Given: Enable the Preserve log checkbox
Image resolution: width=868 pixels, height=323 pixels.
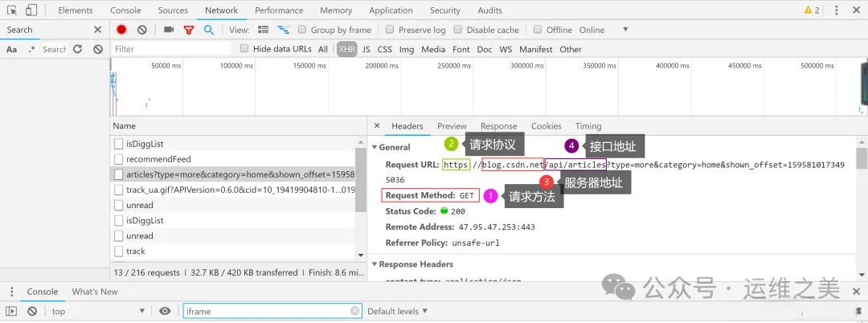Looking at the screenshot, I should (390, 30).
